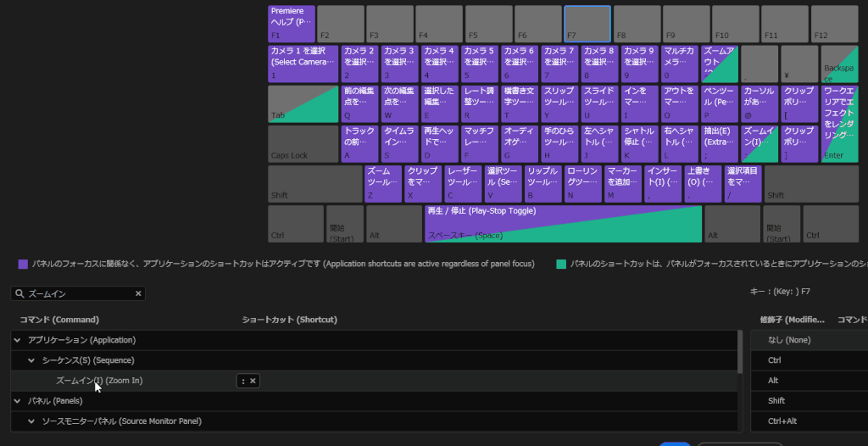Image resolution: width=868 pixels, height=446 pixels.
Task: Collapse the パネル (Panels) group
Action: [18, 401]
